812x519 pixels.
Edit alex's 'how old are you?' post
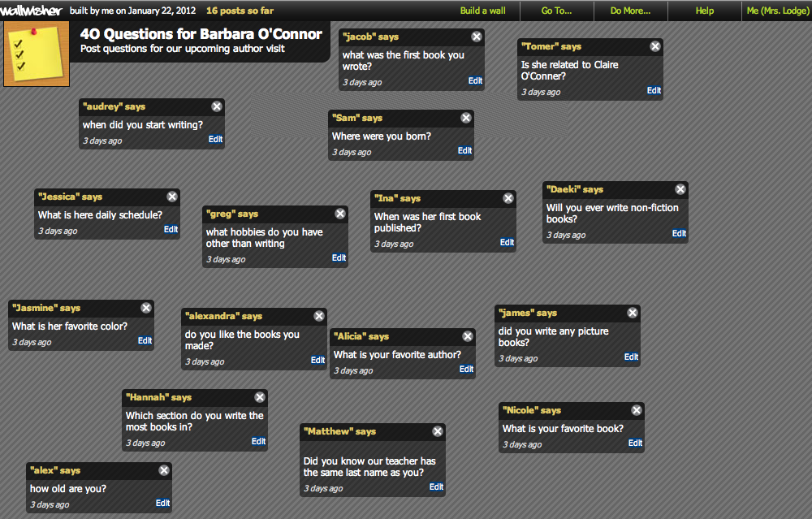162,503
